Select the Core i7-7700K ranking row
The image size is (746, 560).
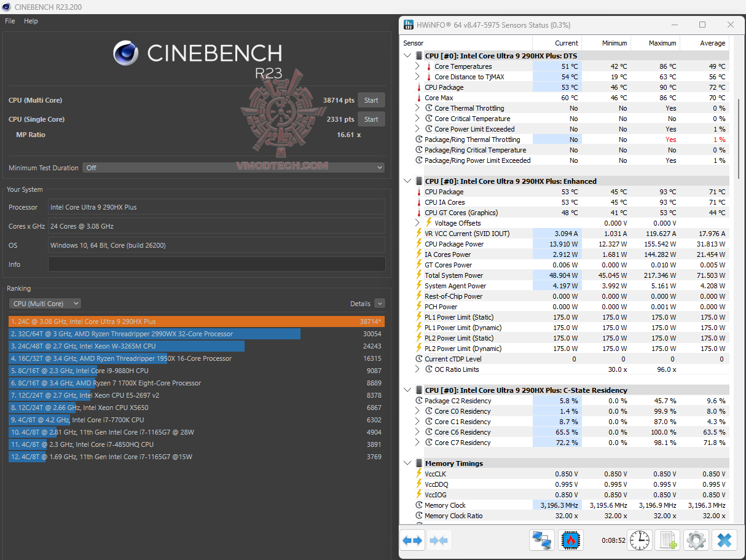point(197,420)
